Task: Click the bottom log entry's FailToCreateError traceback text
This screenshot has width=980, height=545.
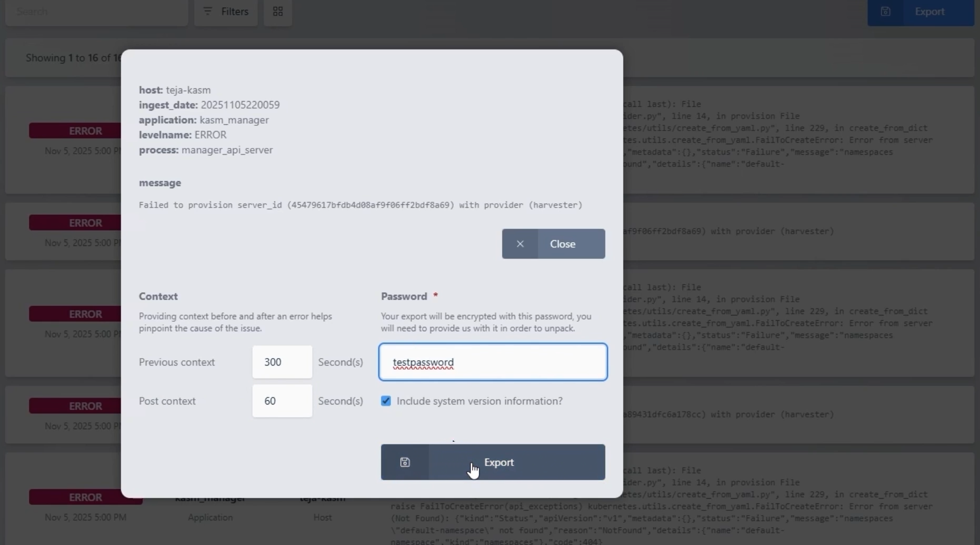Action: click(661, 507)
